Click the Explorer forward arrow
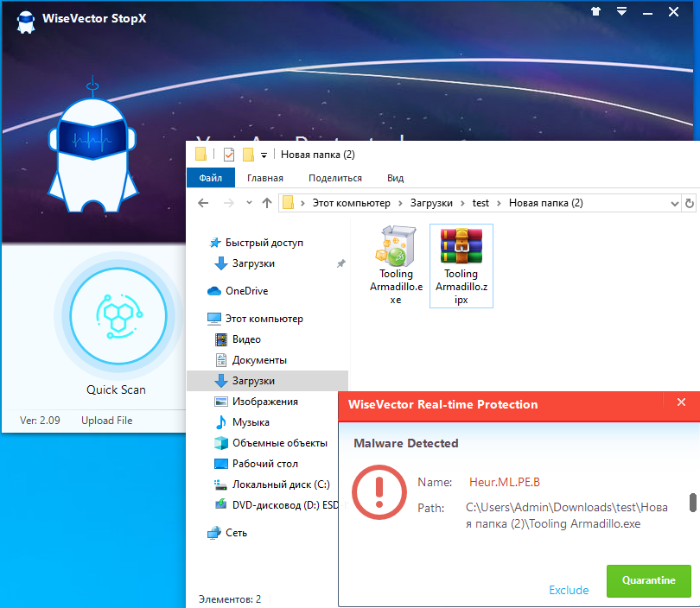 [228, 204]
